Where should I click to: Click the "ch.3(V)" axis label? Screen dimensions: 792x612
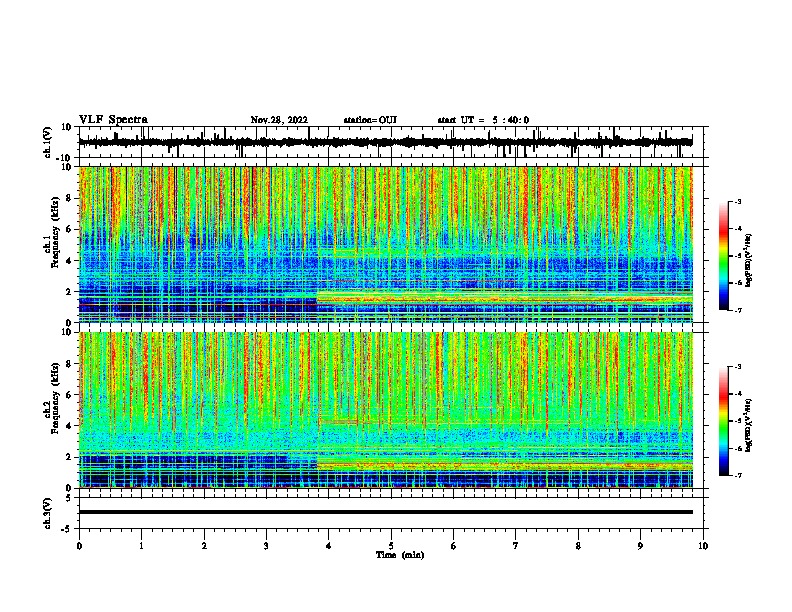coord(48,514)
